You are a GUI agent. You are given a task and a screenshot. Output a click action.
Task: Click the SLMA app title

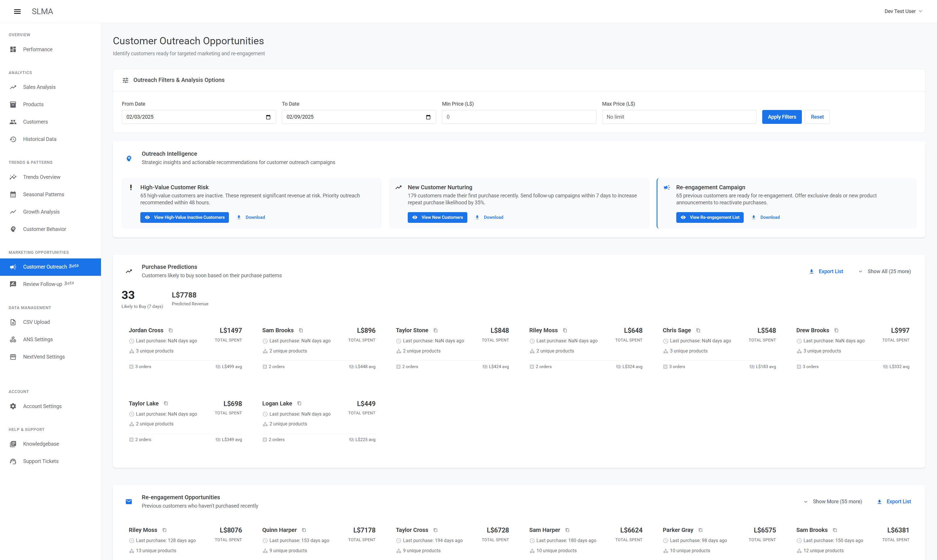coord(42,11)
